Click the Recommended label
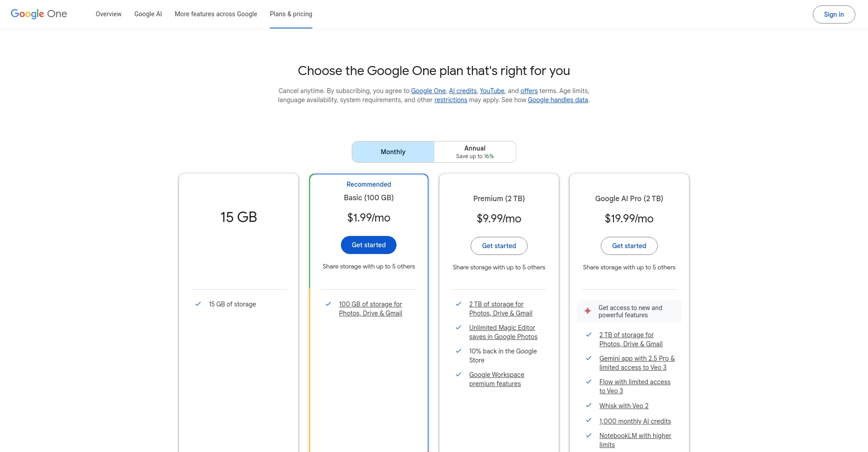868x452 pixels. [368, 184]
